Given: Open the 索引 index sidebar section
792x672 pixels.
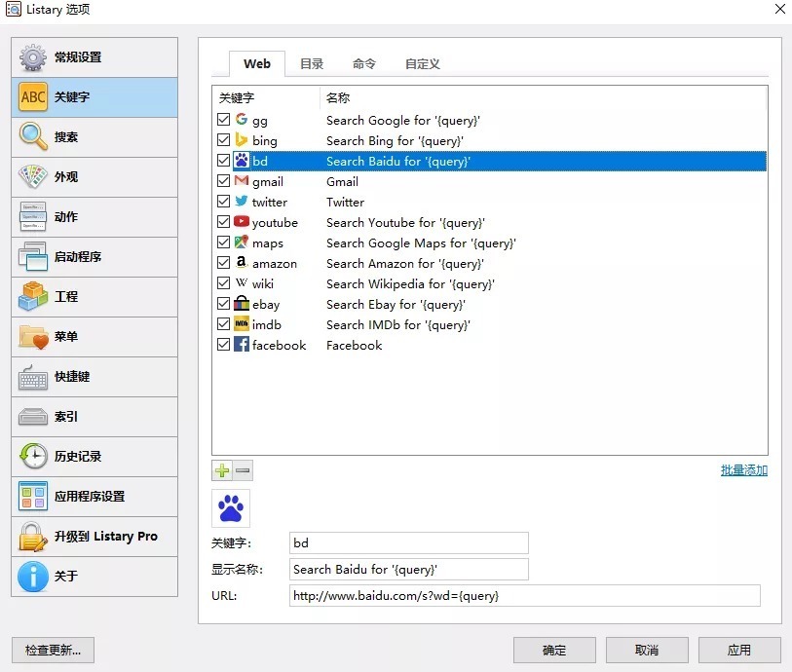Looking at the screenshot, I should (x=94, y=417).
